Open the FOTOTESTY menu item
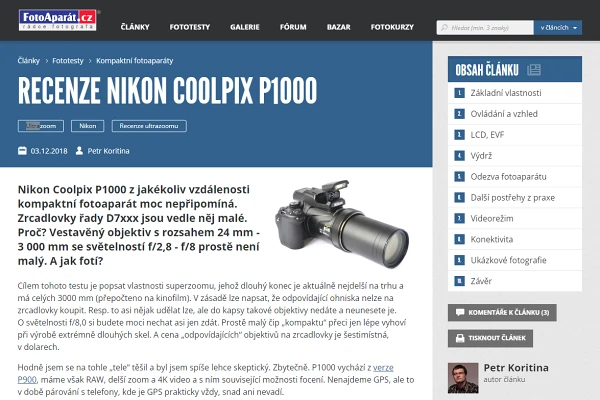This screenshot has width=600, height=400. point(190,27)
